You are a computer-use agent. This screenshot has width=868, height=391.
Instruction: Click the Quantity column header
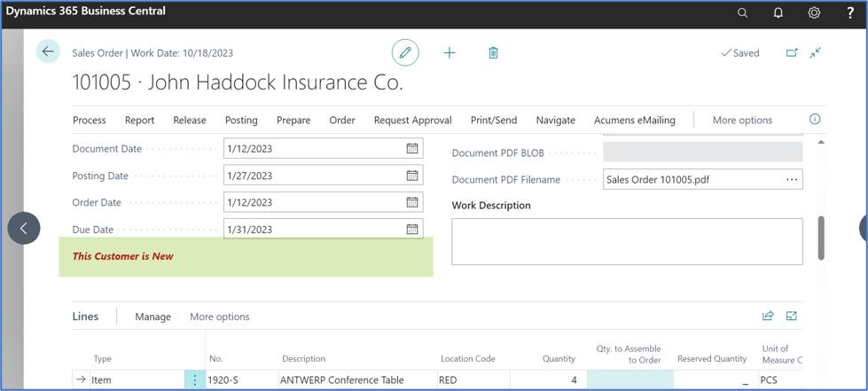click(559, 359)
